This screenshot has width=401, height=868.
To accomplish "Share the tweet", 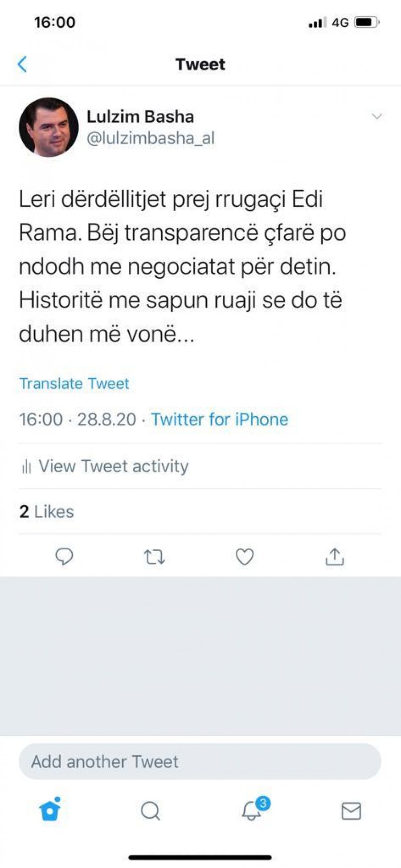I will (335, 557).
